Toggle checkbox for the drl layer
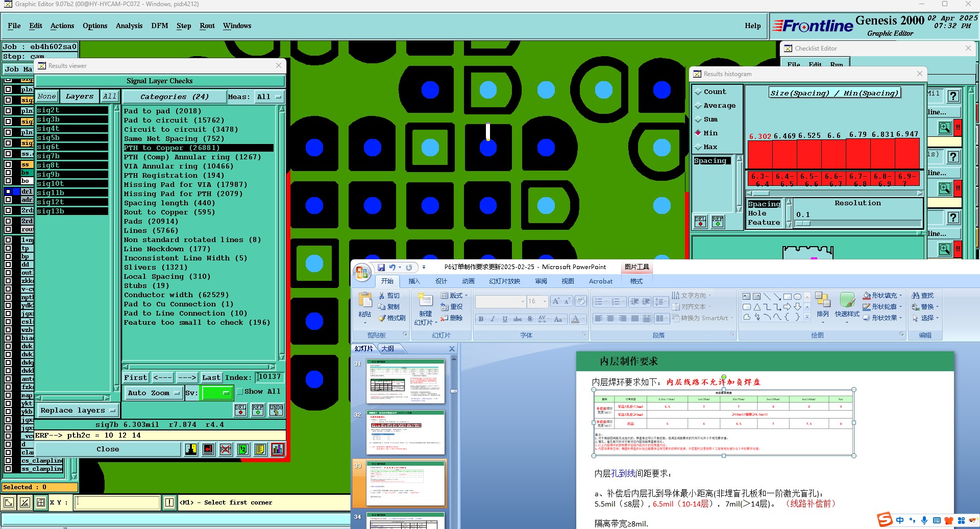This screenshot has width=980, height=529. pos(8,191)
